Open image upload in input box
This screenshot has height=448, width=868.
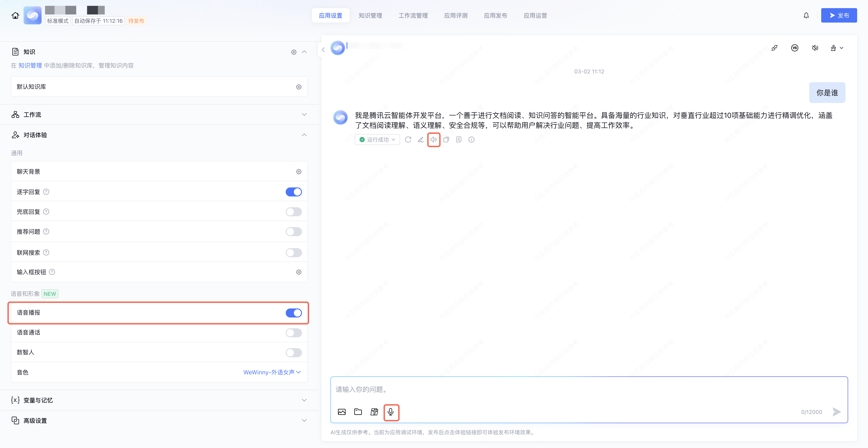coord(342,412)
